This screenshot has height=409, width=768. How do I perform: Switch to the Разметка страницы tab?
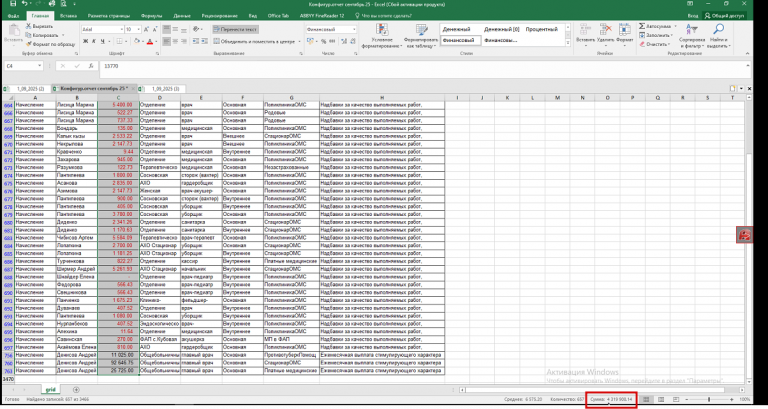click(x=108, y=16)
